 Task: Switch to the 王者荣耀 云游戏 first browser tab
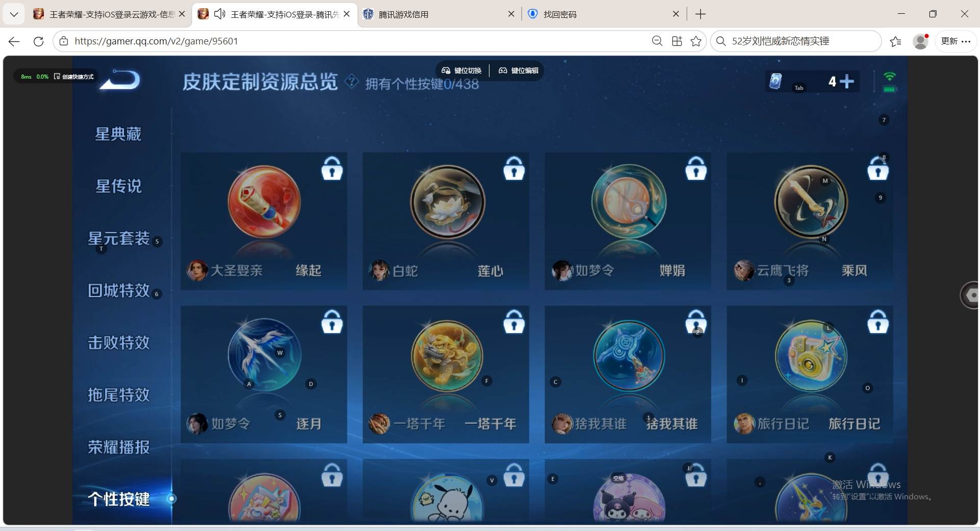tap(109, 14)
